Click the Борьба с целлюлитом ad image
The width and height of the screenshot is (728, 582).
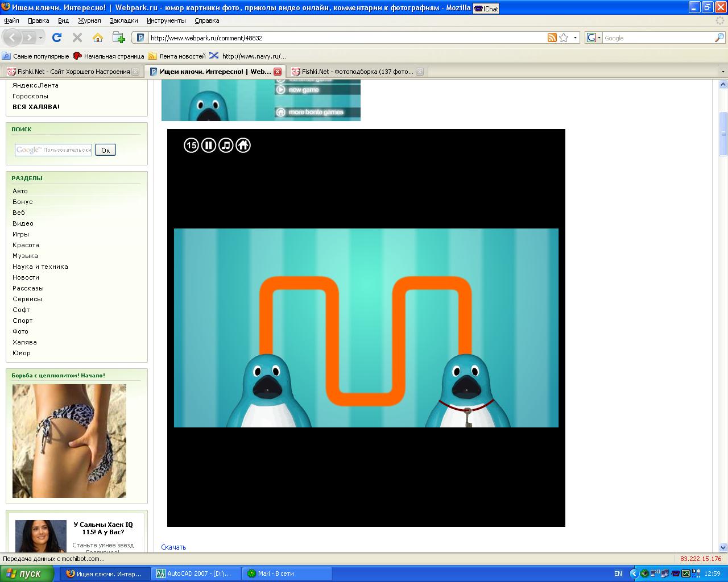click(69, 441)
